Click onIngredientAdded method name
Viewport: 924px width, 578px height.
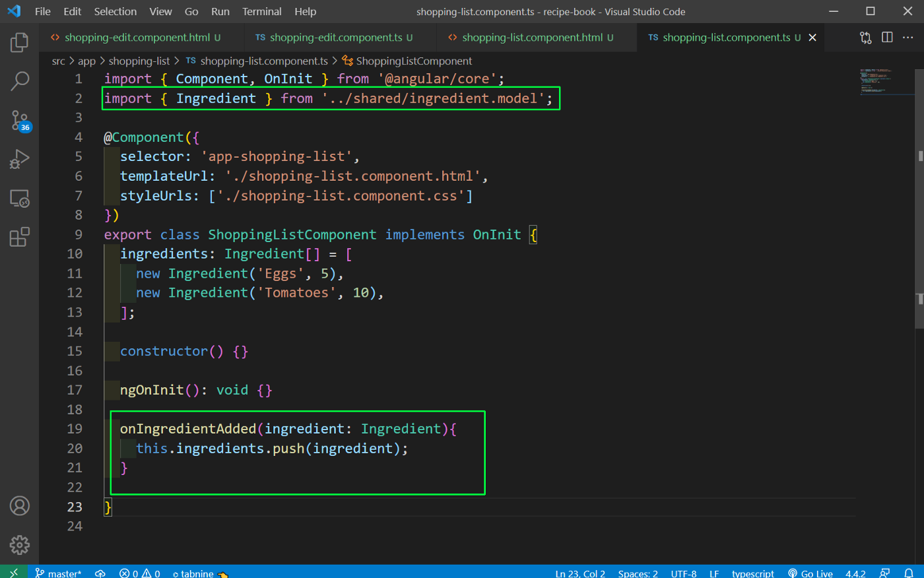[188, 428]
